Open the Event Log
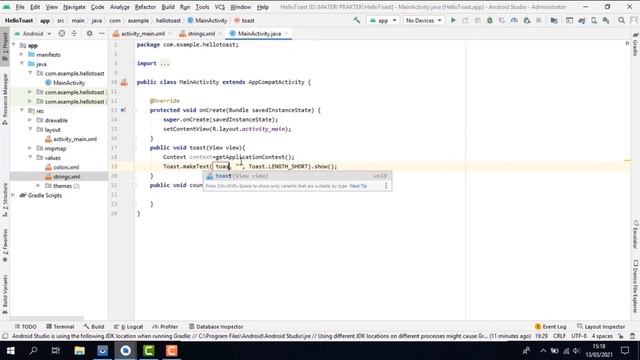The height and width of the screenshot is (360, 640). pos(550,327)
